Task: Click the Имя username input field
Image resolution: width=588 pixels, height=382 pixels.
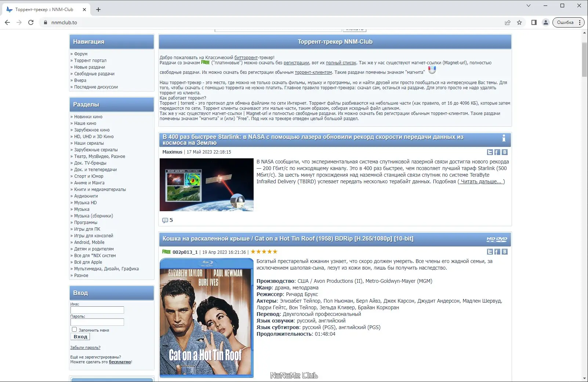Action: 97,310
